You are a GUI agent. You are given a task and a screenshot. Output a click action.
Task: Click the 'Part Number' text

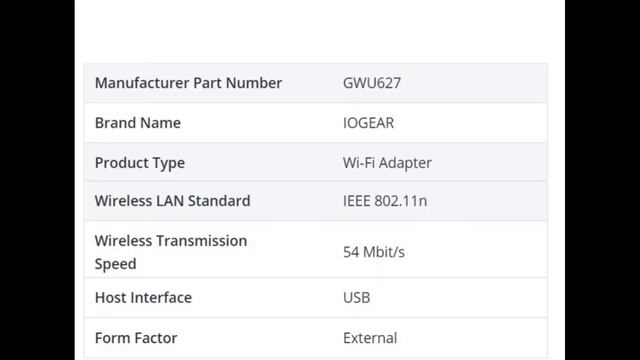(238, 83)
